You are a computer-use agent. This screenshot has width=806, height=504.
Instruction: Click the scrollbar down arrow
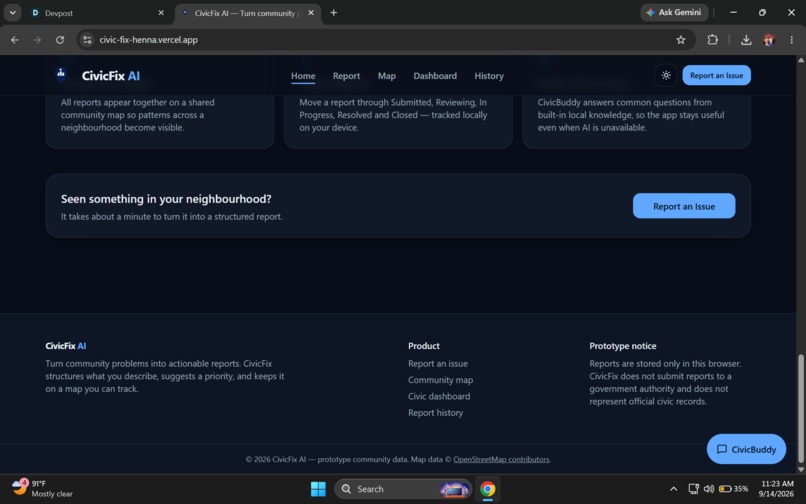(800, 469)
